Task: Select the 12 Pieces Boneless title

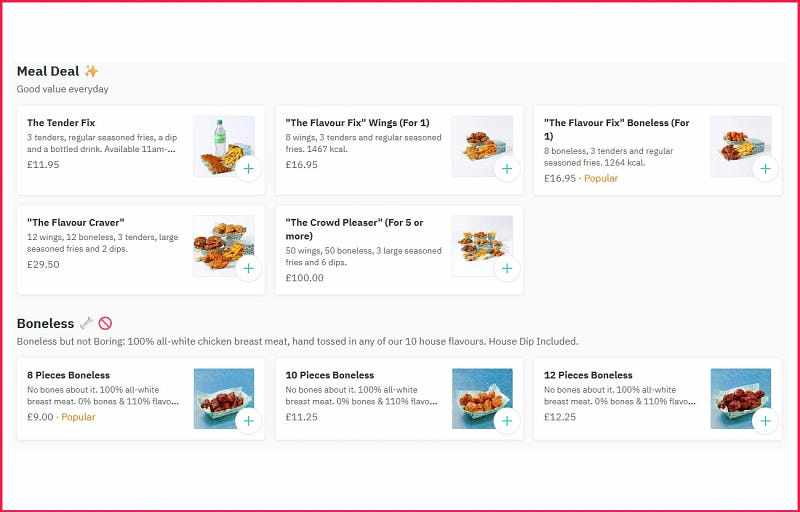Action: 588,375
